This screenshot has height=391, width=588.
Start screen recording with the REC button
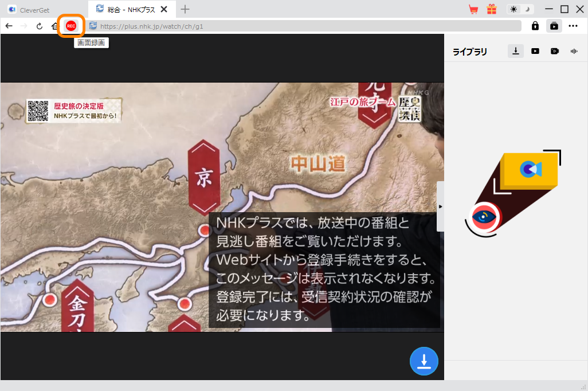[x=71, y=26]
